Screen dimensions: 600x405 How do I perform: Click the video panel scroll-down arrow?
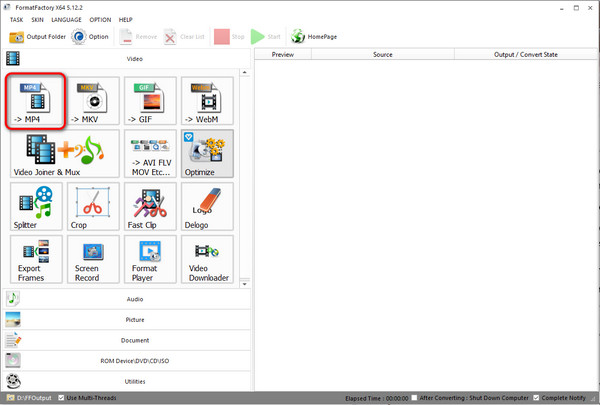[245, 284]
